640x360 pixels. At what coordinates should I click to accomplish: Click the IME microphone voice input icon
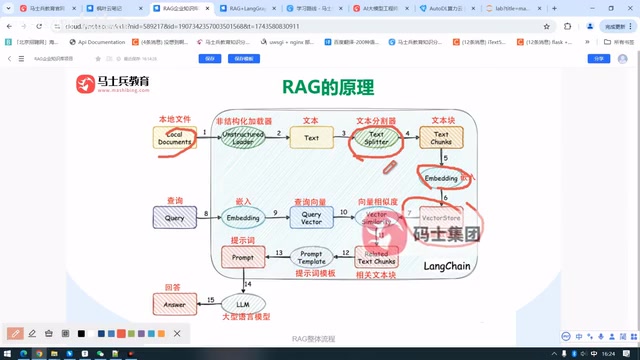coord(601,336)
